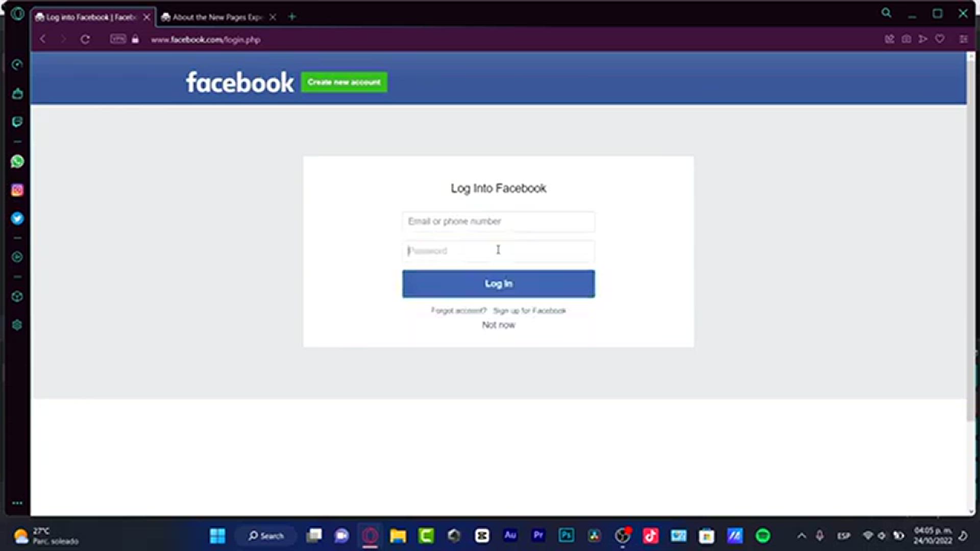The width and height of the screenshot is (980, 551).
Task: Click the facebook logo in header
Action: click(x=240, y=82)
